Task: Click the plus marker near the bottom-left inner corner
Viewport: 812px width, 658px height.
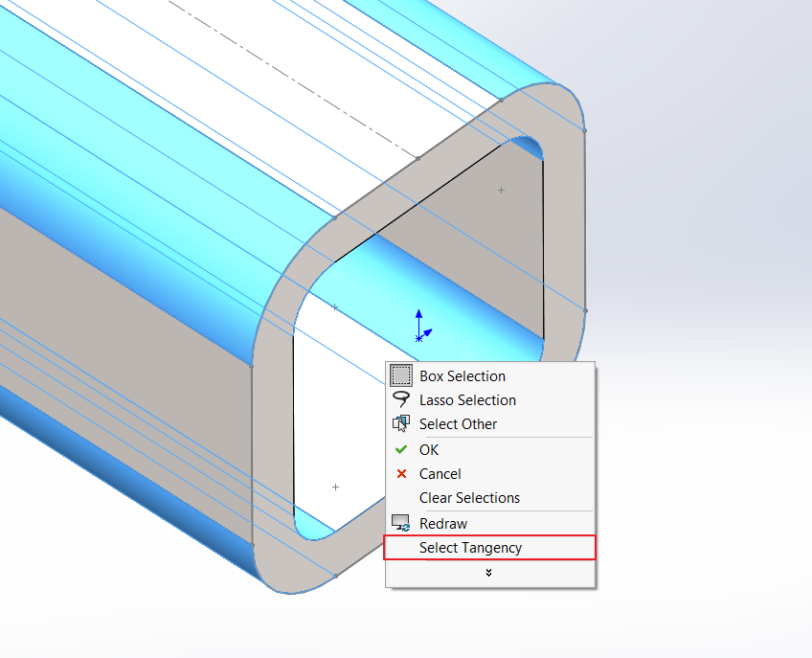Action: pos(335,487)
